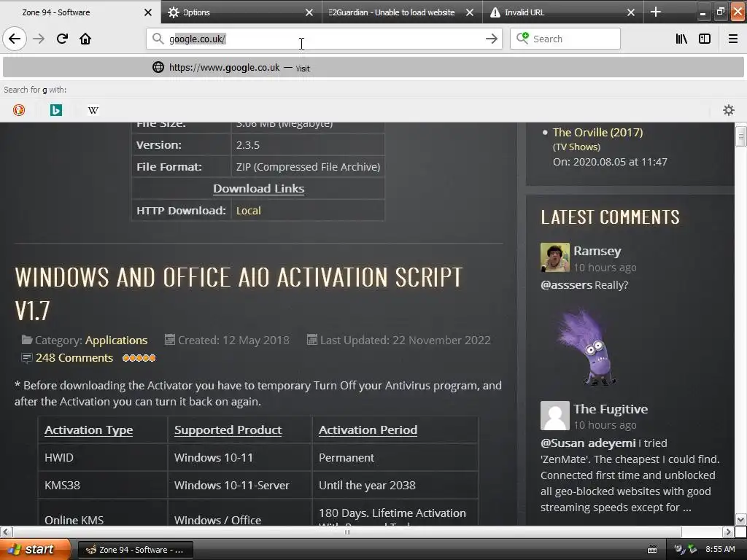Open a new tab with plus button
This screenshot has height=560, width=747.
point(656,12)
